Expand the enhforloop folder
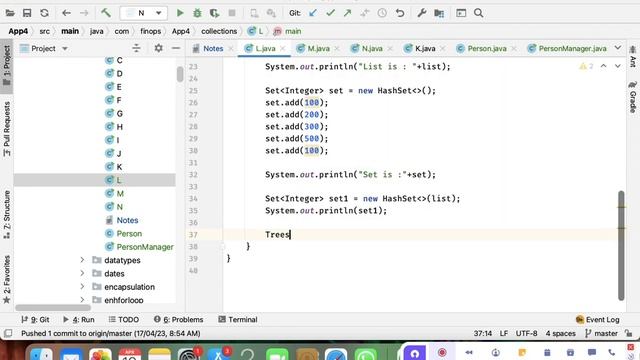 click(x=82, y=300)
